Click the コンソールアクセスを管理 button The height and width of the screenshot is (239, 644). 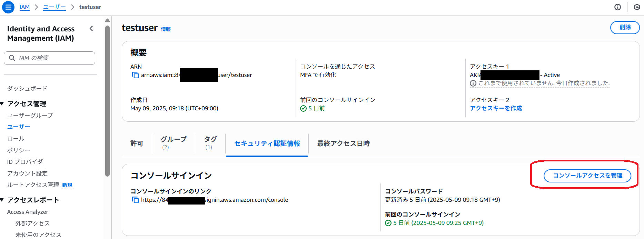[x=587, y=176]
